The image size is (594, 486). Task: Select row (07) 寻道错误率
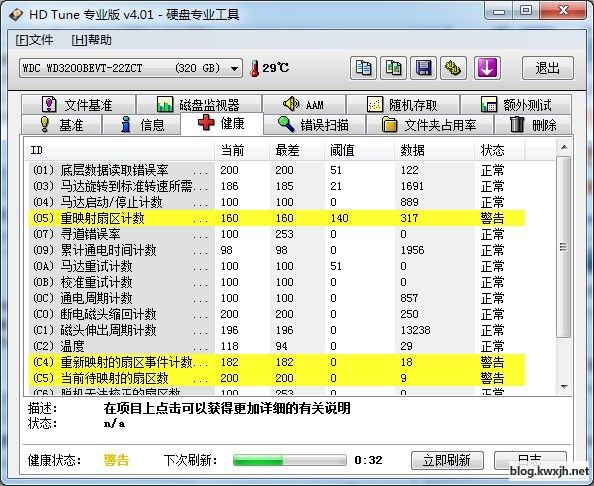tap(277, 234)
